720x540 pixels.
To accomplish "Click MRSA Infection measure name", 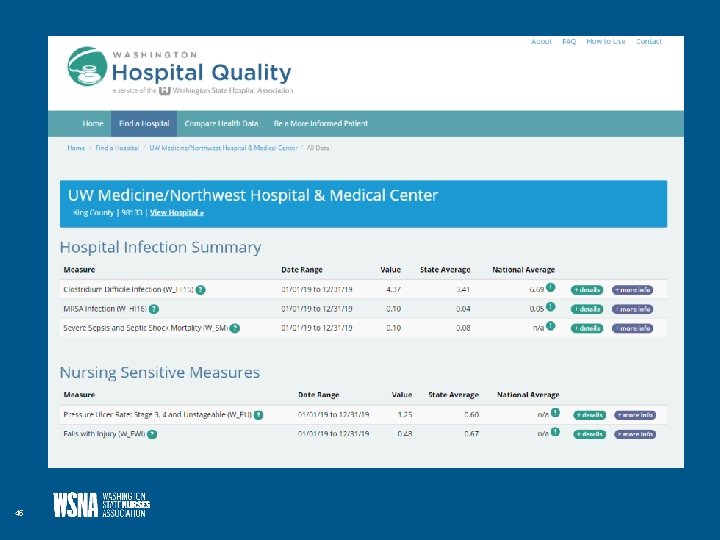I will [x=105, y=309].
